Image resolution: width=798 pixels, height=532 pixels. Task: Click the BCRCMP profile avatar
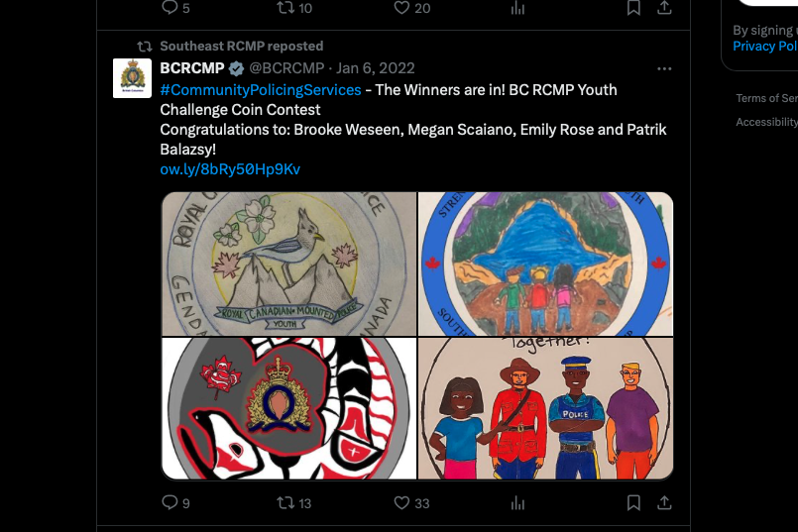(131, 77)
